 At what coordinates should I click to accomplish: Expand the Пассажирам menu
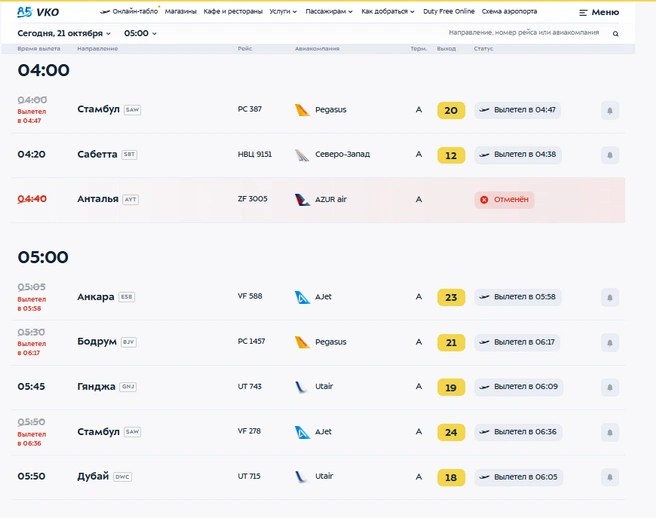329,11
